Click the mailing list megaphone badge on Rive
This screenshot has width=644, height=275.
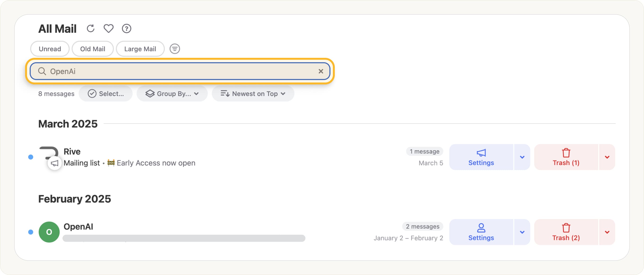point(54,163)
